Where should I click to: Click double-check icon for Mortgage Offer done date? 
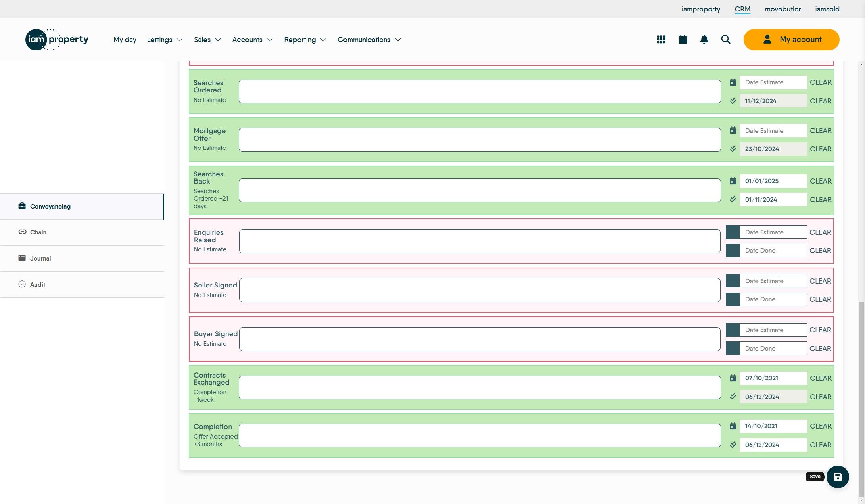pos(733,149)
